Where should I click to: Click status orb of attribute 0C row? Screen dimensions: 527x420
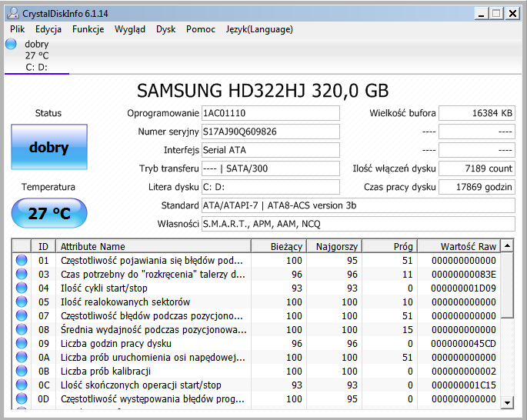[x=22, y=385]
